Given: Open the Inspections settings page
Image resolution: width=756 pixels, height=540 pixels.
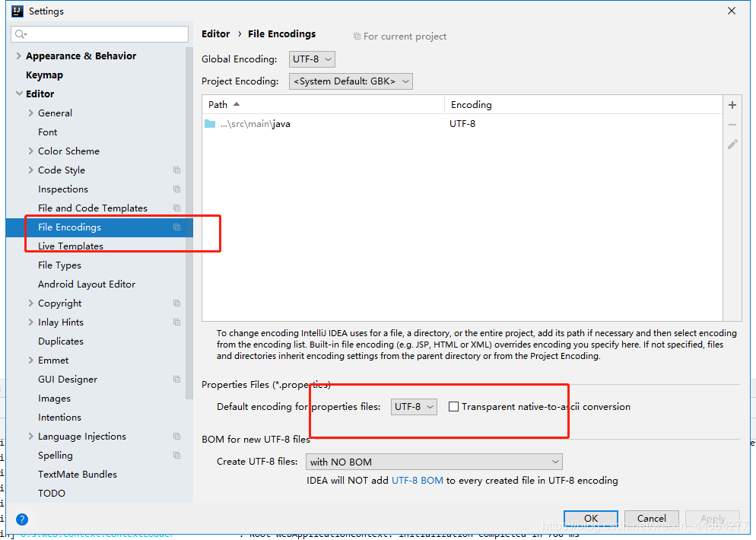Looking at the screenshot, I should (x=62, y=189).
